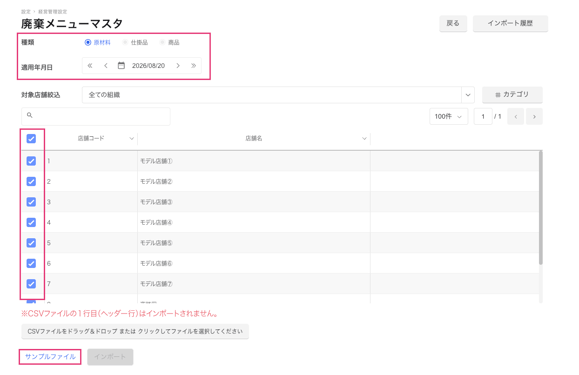Screen dimensions: 579x375
Task: Jump back with double-left date arrow
Action: (x=90, y=66)
